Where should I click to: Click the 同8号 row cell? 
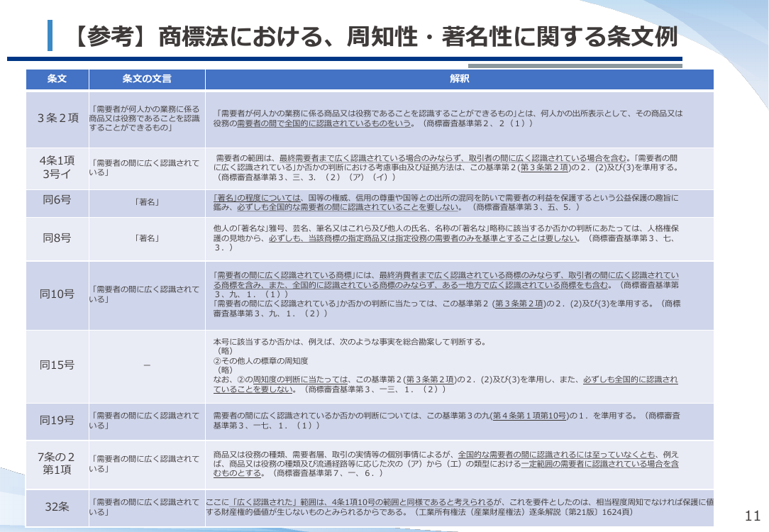pyautogui.click(x=57, y=238)
